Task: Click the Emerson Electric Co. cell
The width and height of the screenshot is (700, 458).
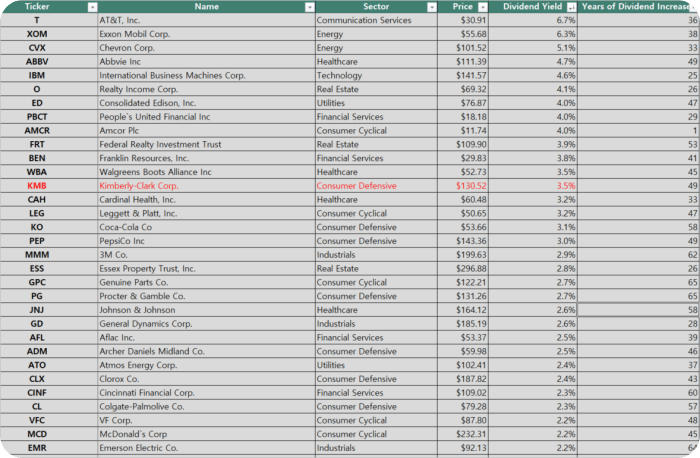Action: click(x=206, y=449)
